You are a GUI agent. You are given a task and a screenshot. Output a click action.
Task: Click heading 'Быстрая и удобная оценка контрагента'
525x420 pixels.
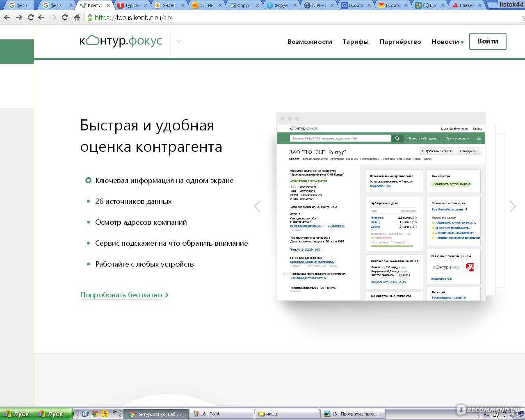pos(151,136)
